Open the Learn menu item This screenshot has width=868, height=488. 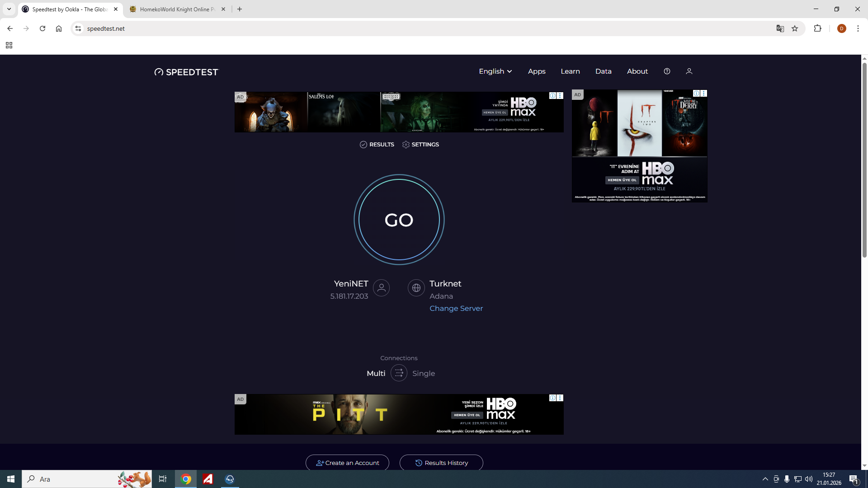point(571,71)
